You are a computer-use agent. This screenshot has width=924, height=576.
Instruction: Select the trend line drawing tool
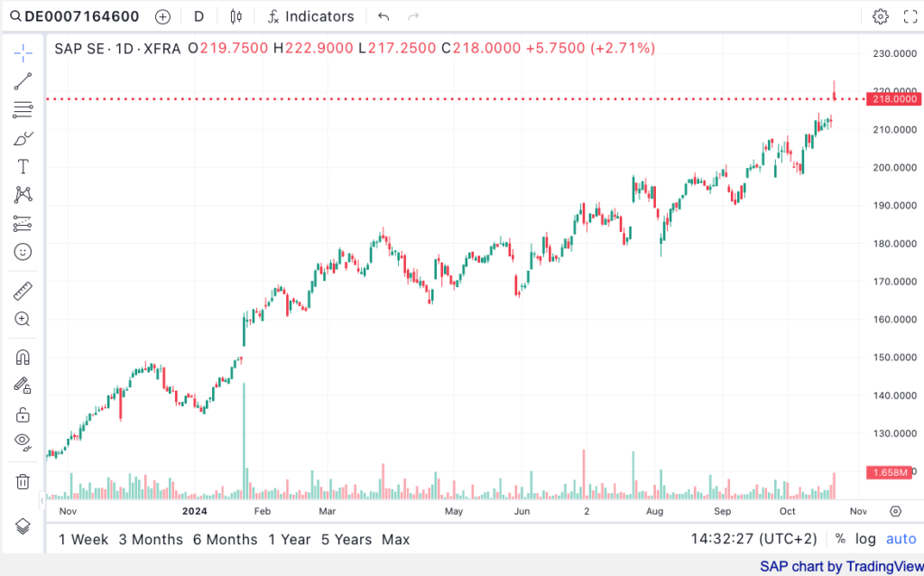click(x=23, y=81)
